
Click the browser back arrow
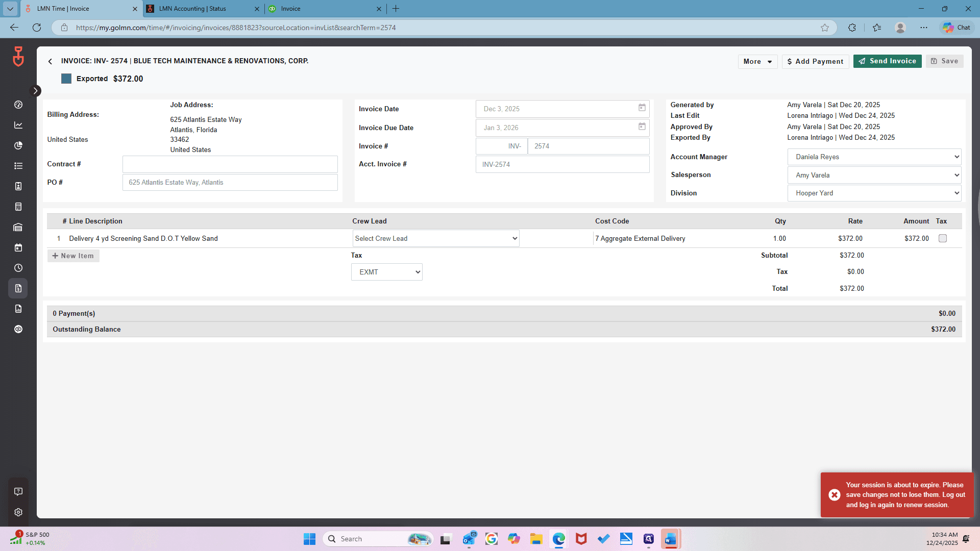[x=14, y=28]
